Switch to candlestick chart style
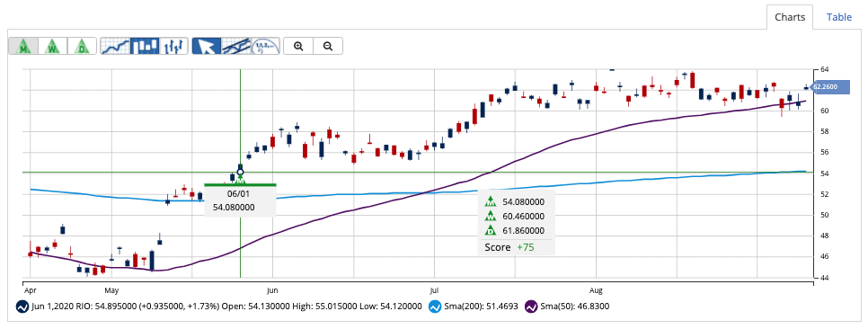This screenshot has height=329, width=868. click(145, 46)
